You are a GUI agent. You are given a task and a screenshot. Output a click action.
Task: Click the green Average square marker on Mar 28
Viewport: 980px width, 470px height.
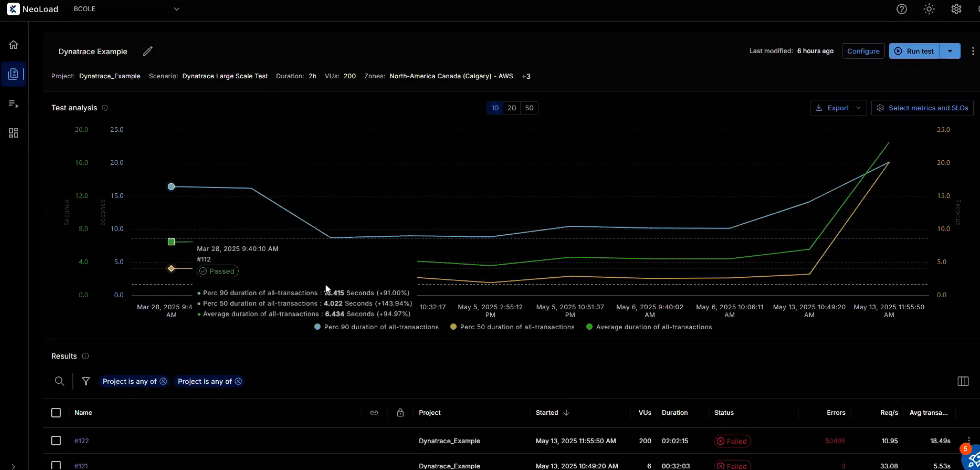click(x=171, y=242)
